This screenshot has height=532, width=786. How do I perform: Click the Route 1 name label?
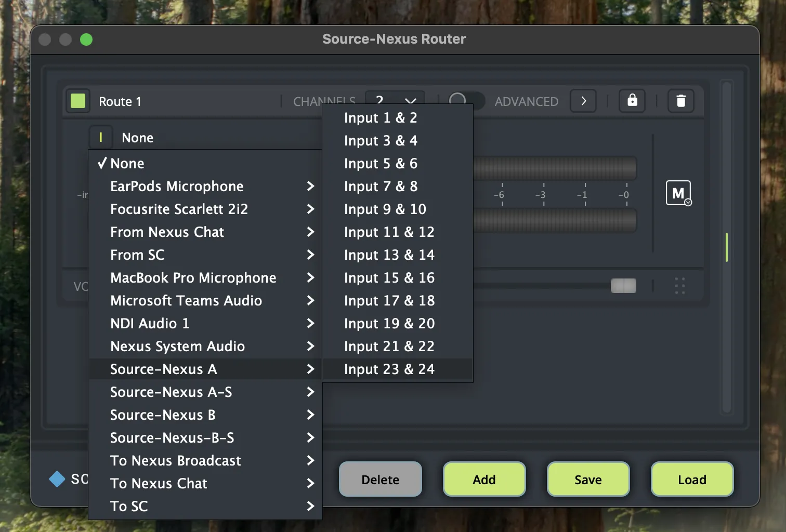coord(120,101)
